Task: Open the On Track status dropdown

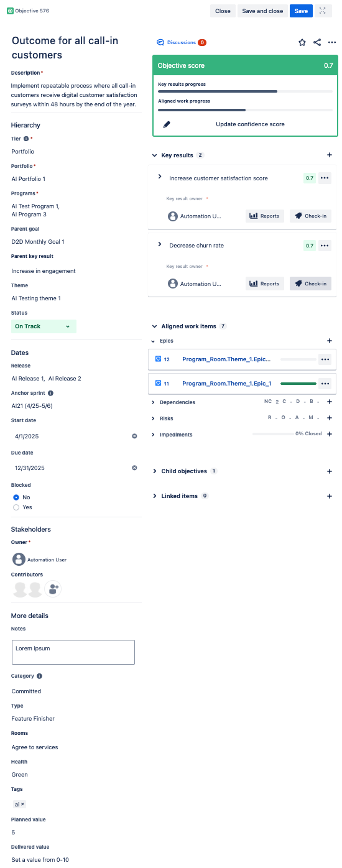Action: click(x=44, y=326)
